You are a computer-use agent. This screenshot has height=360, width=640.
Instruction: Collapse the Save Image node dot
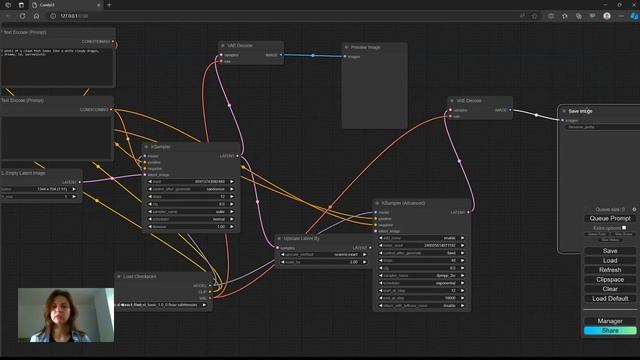click(564, 111)
